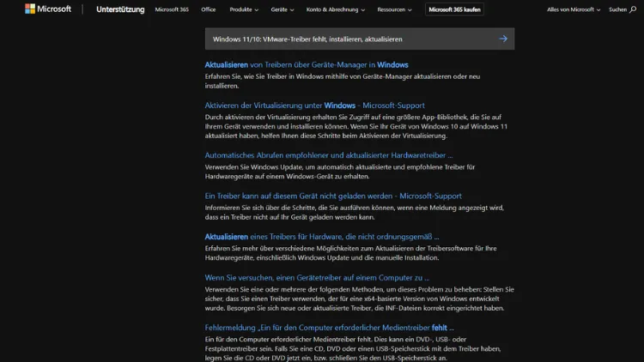Click the 'Ein für den Computer erforderlicher' description

click(x=353, y=348)
